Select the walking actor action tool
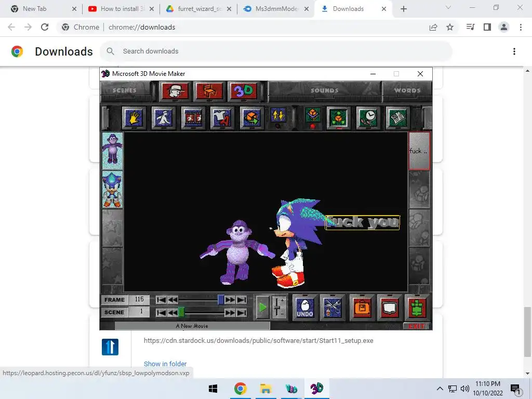This screenshot has height=399, width=532. (x=163, y=118)
